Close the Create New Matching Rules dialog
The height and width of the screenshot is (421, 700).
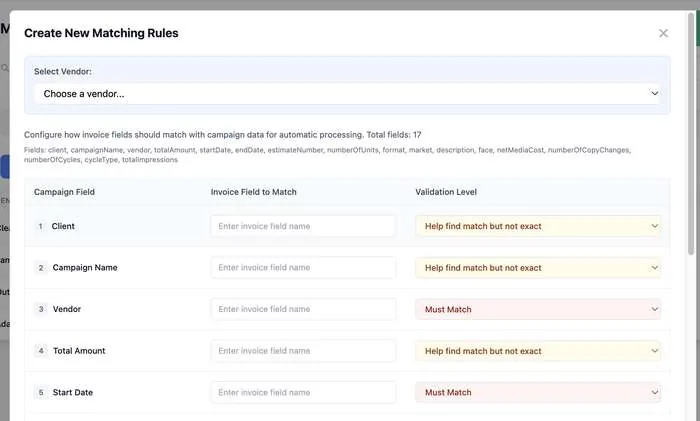[663, 33]
